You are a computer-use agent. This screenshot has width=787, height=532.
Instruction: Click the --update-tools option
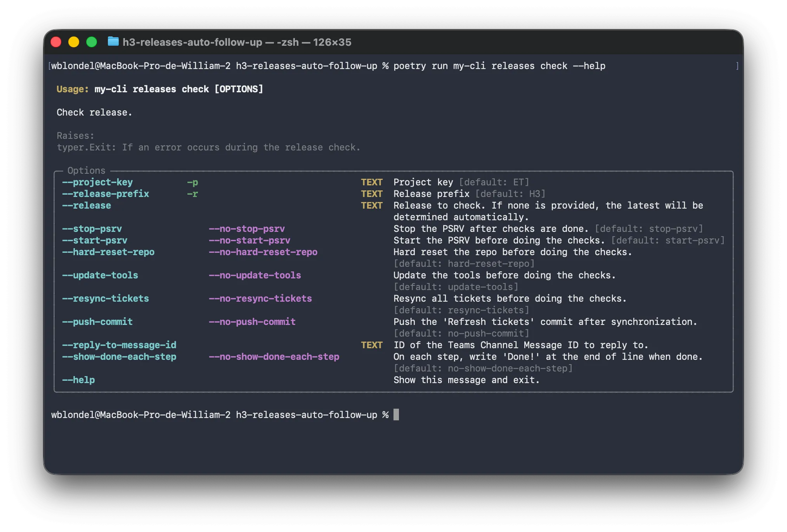point(100,275)
